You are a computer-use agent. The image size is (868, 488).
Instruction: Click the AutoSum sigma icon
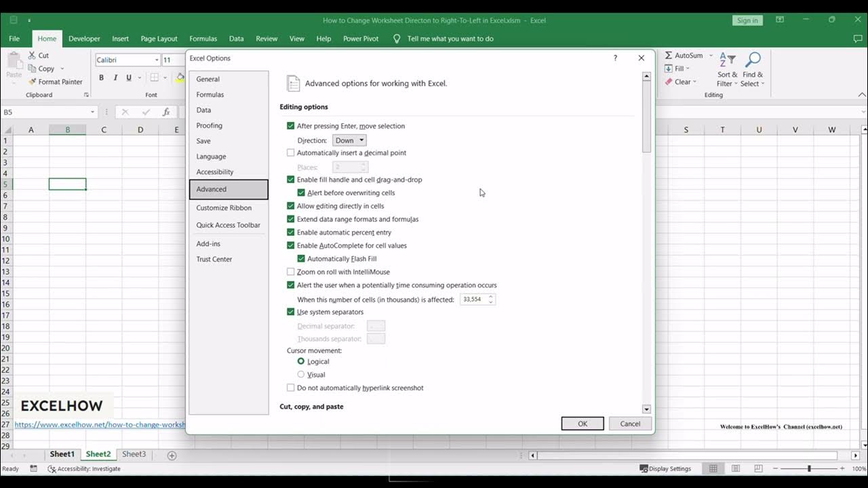click(x=669, y=56)
